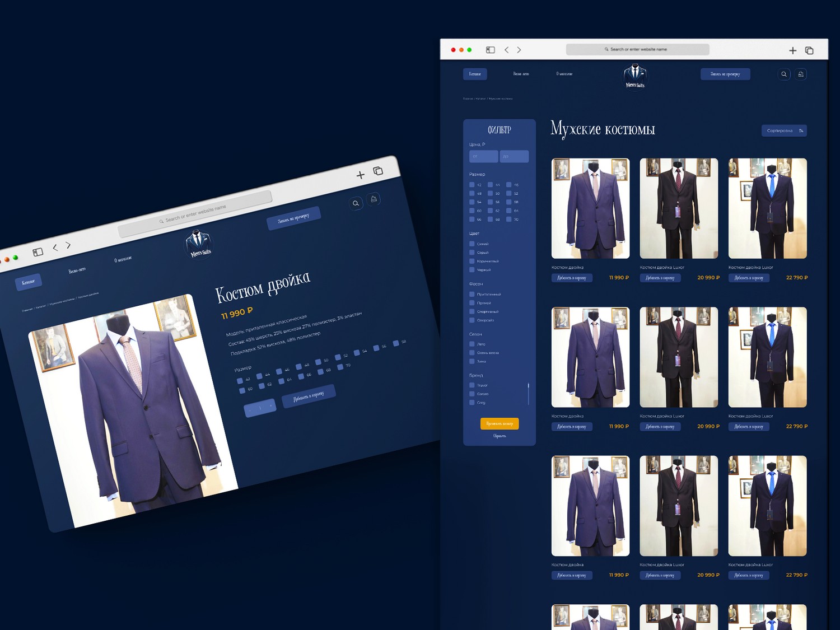The image size is (840, 630).
Task: Select the Travor brand checkbox
Action: coord(472,385)
